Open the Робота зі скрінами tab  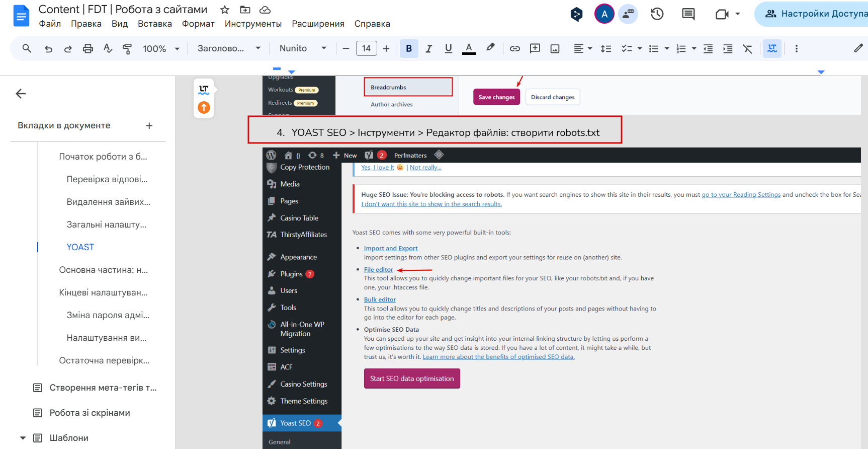[90, 413]
